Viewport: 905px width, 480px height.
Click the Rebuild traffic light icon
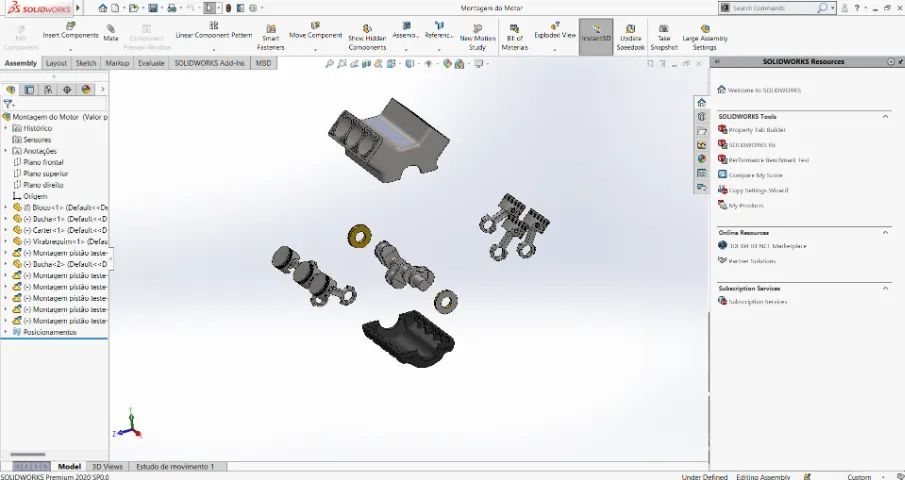pos(229,8)
